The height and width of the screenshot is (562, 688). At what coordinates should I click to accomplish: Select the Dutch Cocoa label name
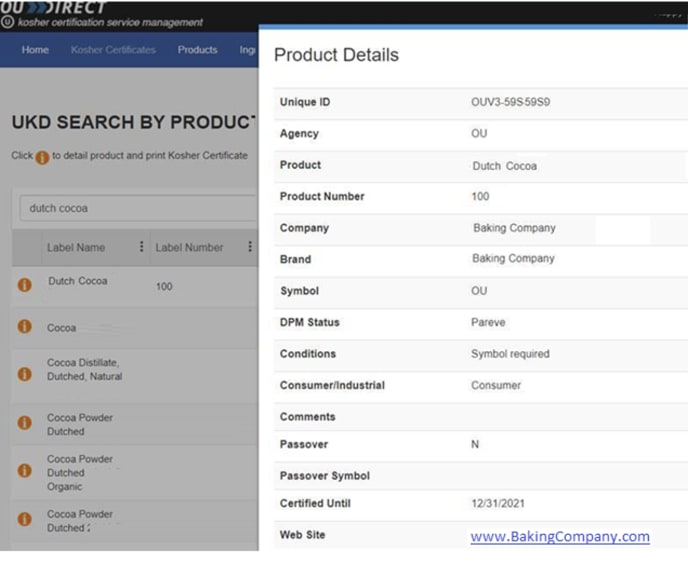78,281
